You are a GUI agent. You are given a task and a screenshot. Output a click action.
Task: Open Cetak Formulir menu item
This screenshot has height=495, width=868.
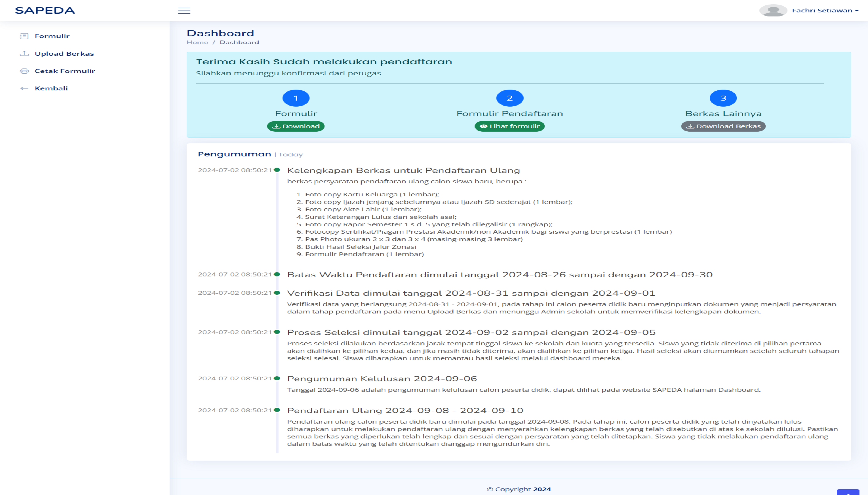(x=65, y=71)
